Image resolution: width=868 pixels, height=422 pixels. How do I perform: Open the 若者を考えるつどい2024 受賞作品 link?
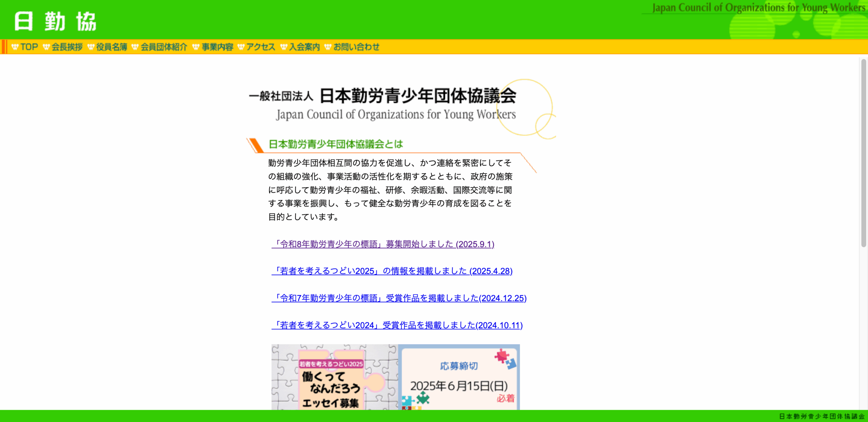397,325
